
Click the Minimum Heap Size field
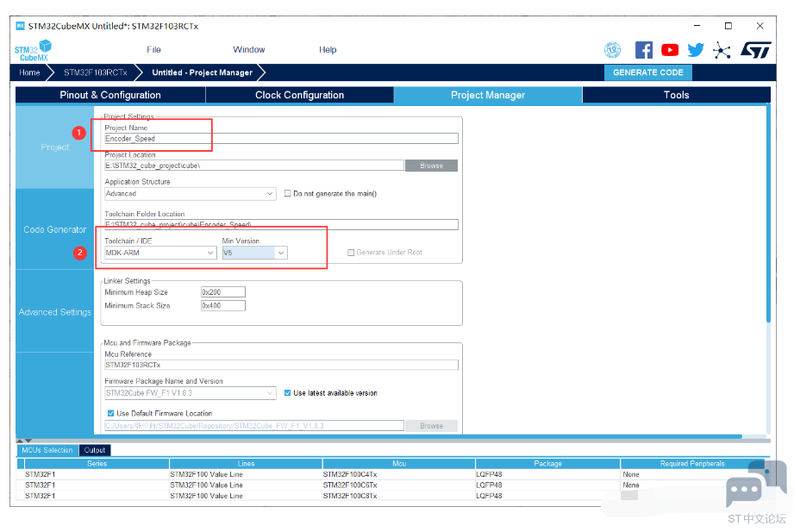[222, 292]
